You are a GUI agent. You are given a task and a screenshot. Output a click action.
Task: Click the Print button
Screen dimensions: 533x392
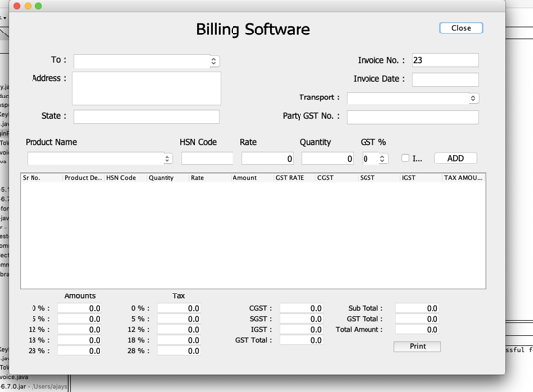(417, 346)
